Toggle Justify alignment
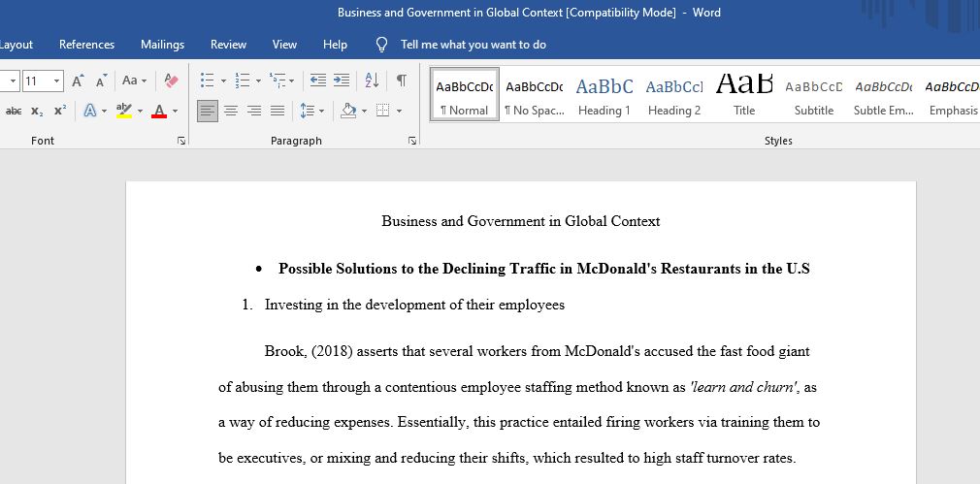Viewport: 980px width, 484px height. click(x=277, y=112)
